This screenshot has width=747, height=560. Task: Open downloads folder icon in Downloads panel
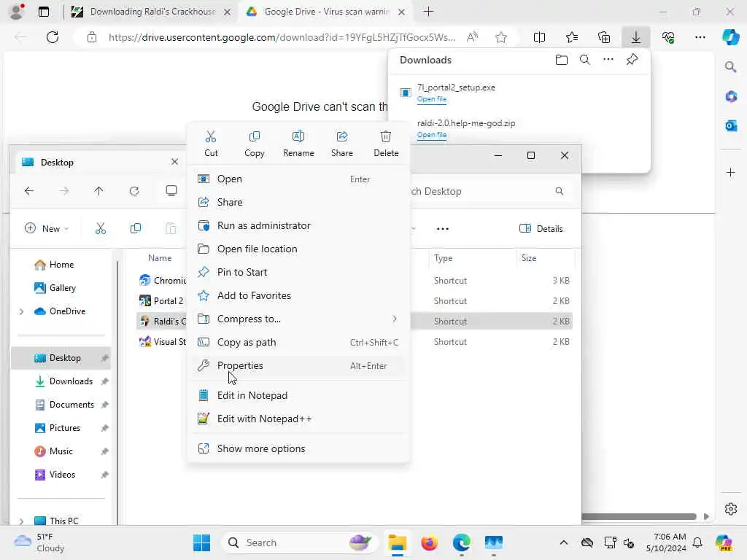click(x=561, y=60)
